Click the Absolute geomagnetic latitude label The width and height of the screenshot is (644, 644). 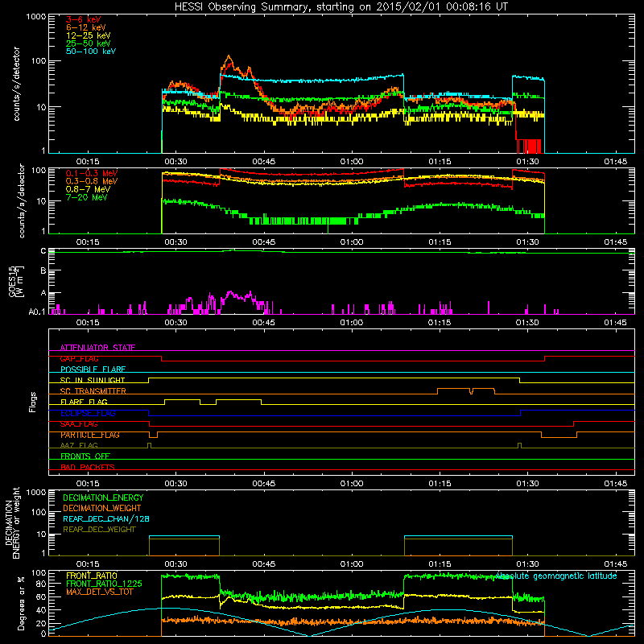(x=556, y=576)
